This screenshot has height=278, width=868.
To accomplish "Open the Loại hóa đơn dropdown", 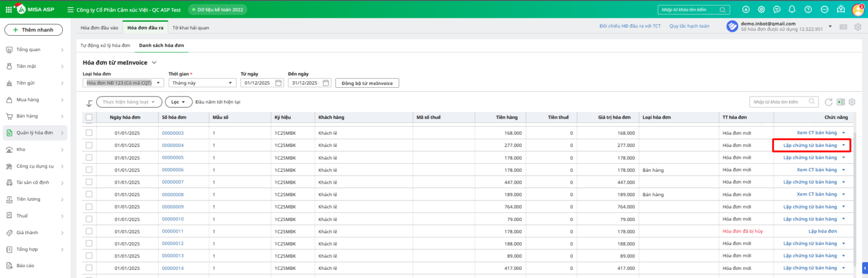I will pyautogui.click(x=123, y=83).
